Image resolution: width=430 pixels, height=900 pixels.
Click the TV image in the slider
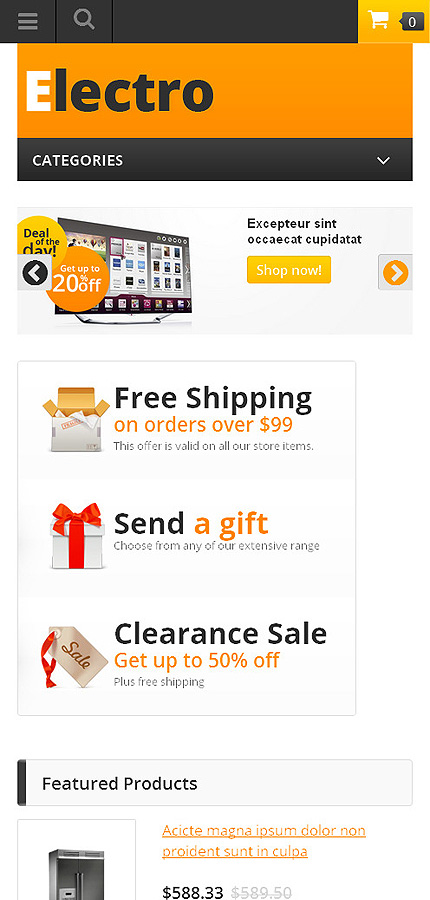coord(123,270)
